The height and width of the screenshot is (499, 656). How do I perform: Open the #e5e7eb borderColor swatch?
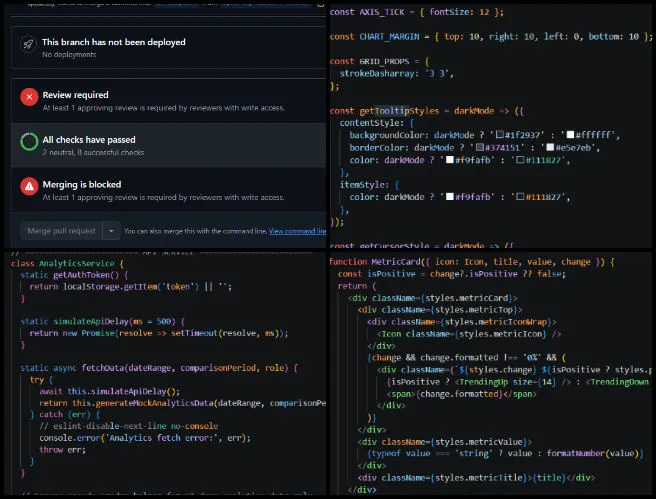coord(550,147)
